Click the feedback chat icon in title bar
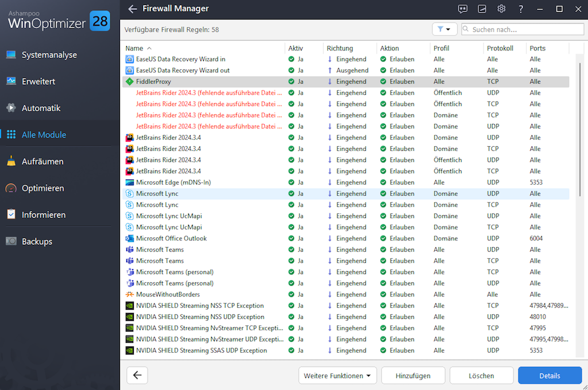 pyautogui.click(x=463, y=9)
